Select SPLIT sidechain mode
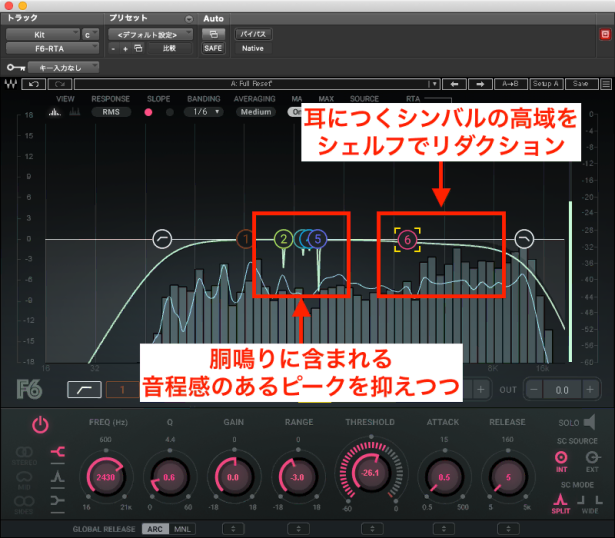615x538 pixels. pyautogui.click(x=560, y=504)
